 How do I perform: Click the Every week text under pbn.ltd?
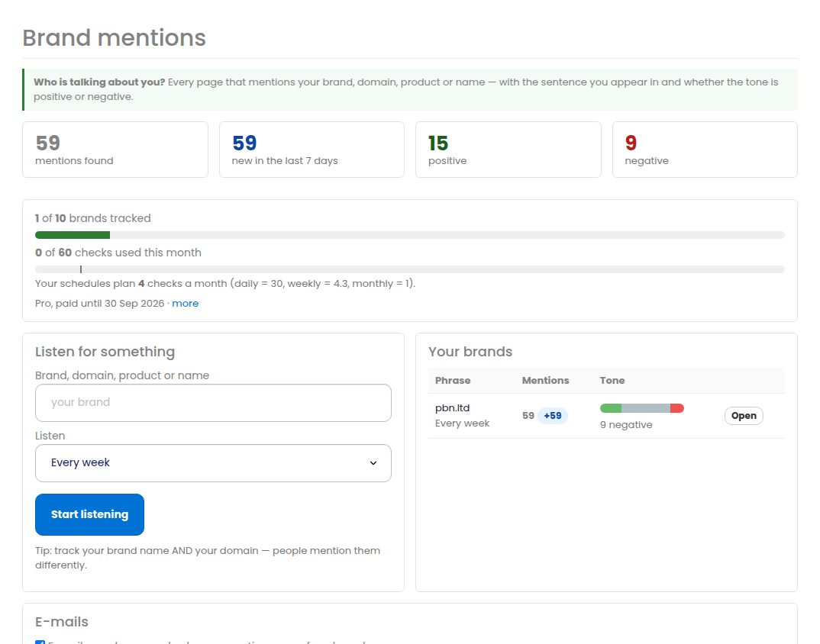[x=462, y=423]
